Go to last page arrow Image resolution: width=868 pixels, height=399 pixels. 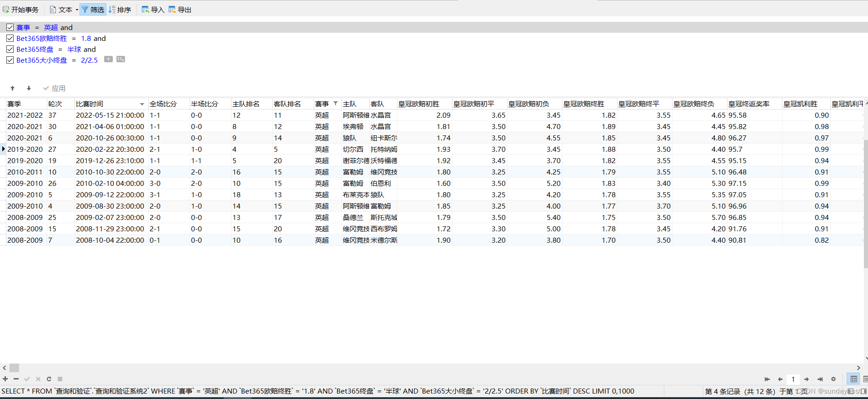tap(820, 379)
